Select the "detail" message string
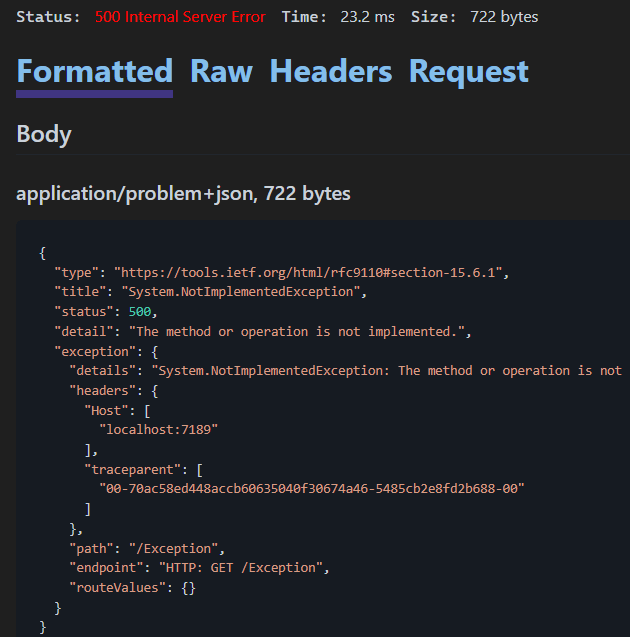 click(297, 332)
